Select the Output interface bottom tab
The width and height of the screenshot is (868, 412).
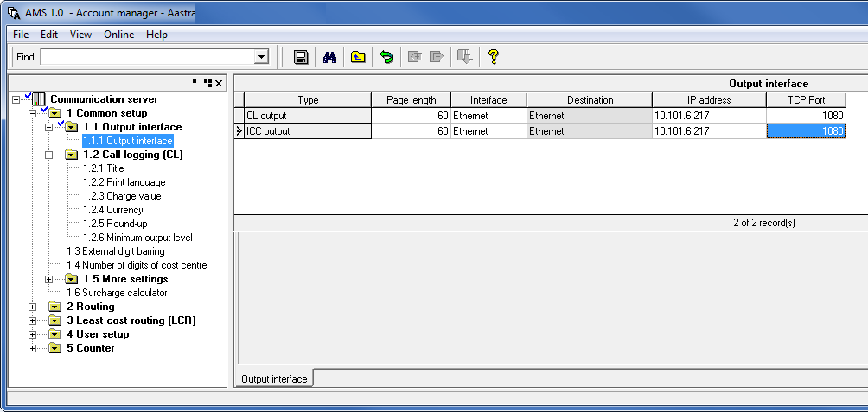click(x=273, y=379)
